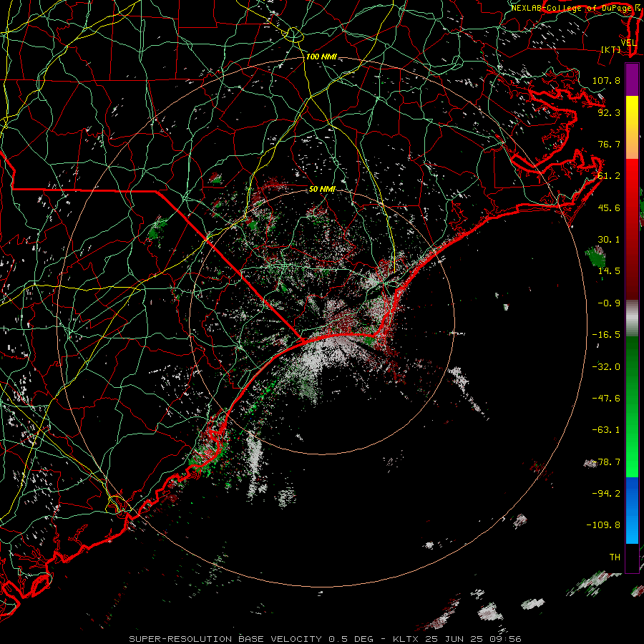Image resolution: width=644 pixels, height=644 pixels.
Task: Click the VEL legend title
Action: (x=628, y=43)
